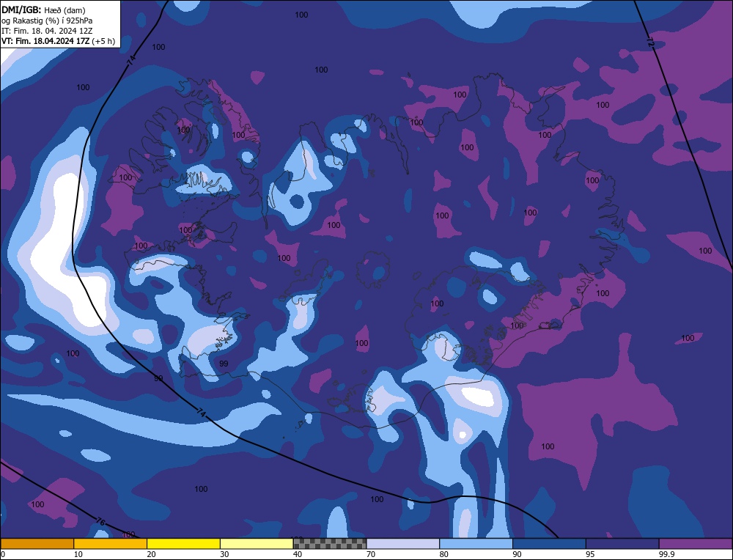Pick the light blue 80–90 legend swatch
Viewport: 733px width, 560px height.
click(476, 543)
